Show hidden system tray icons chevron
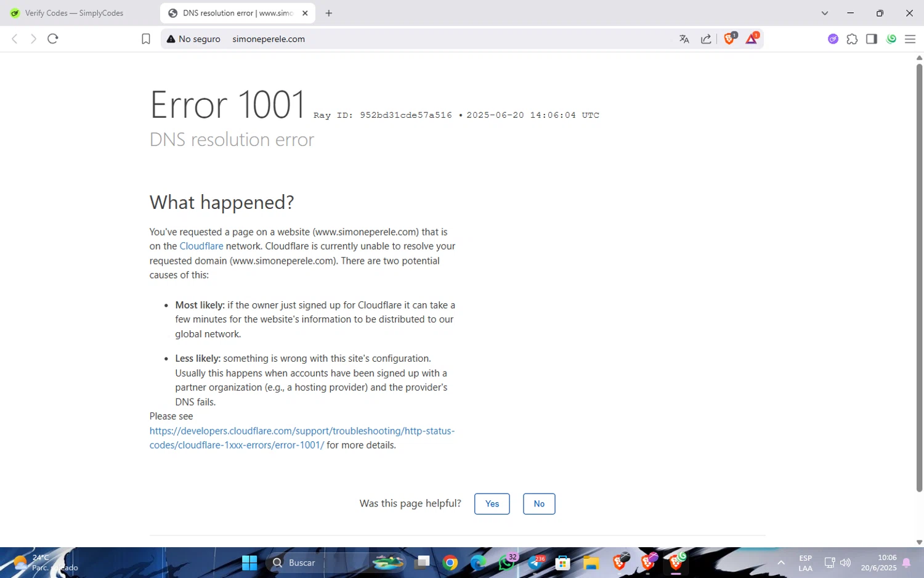924x578 pixels. point(781,563)
